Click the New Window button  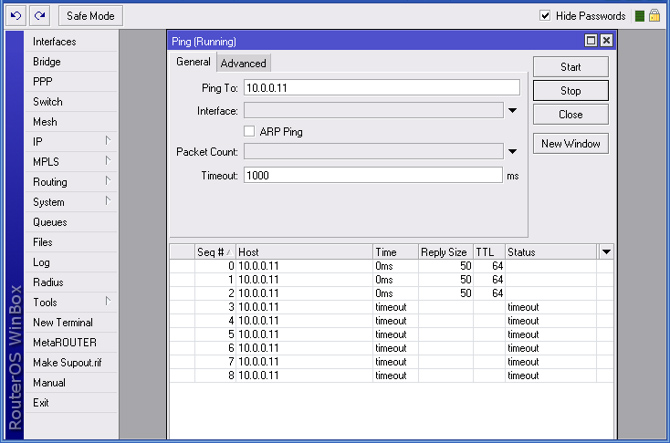[x=570, y=143]
